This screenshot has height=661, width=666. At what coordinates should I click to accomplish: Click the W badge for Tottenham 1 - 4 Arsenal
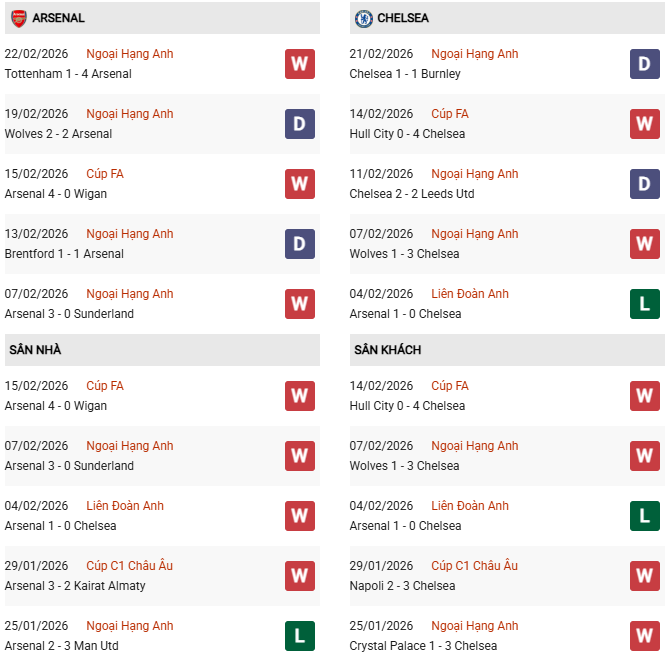coord(299,64)
